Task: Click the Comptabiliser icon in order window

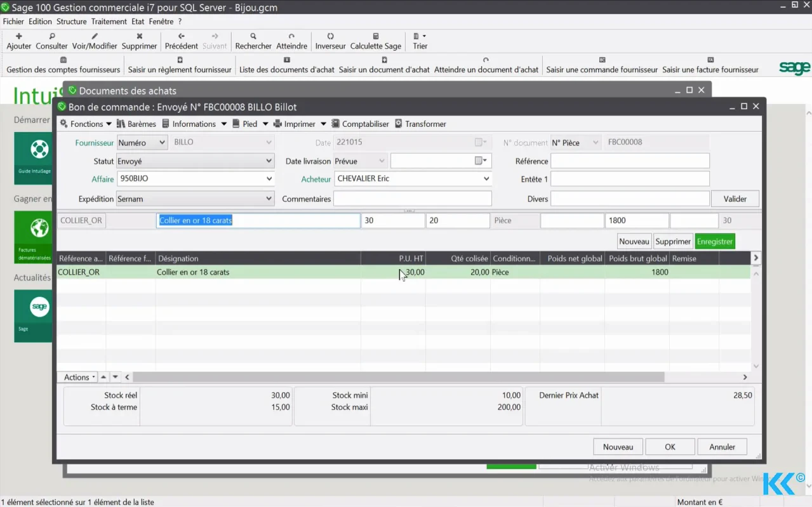Action: tap(336, 124)
